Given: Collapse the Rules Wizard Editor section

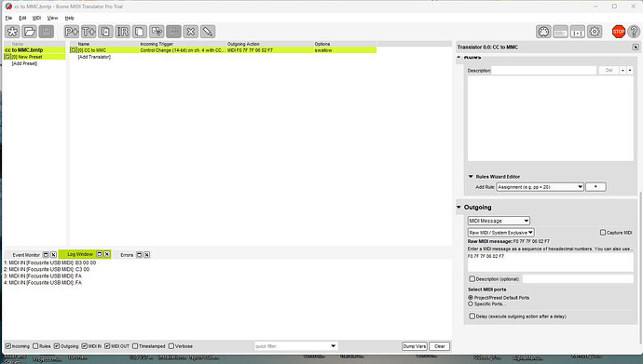Looking at the screenshot, I should (x=471, y=177).
